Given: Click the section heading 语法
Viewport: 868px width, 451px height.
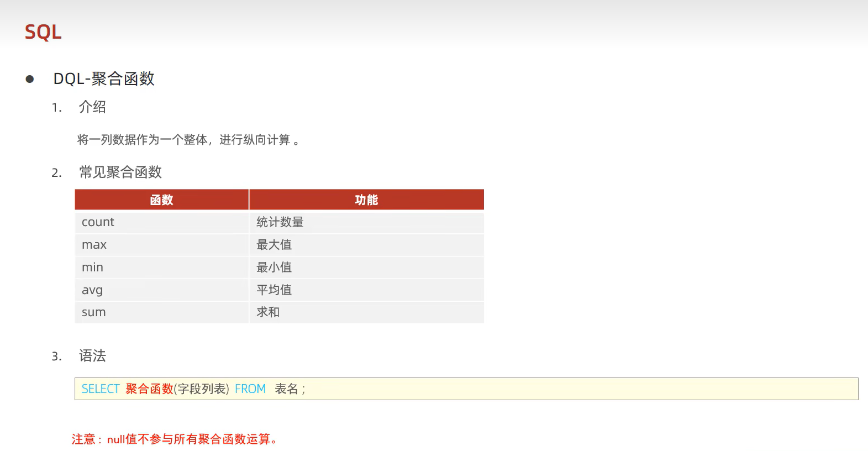Looking at the screenshot, I should [x=92, y=355].
